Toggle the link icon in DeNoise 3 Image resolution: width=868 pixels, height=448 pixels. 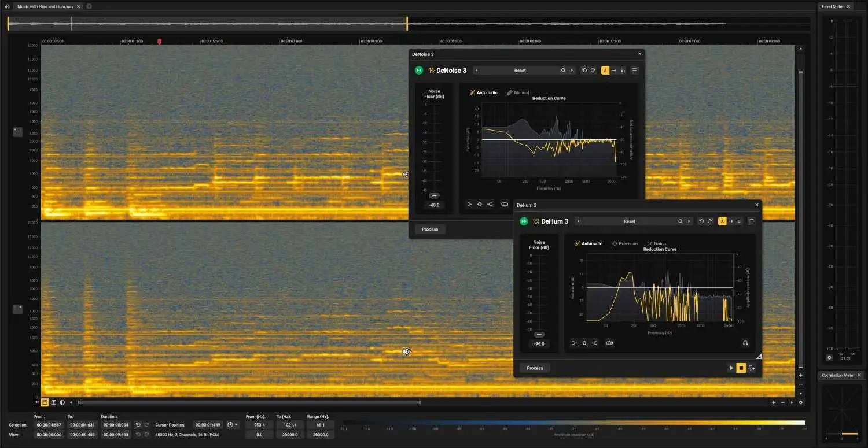[505, 204]
